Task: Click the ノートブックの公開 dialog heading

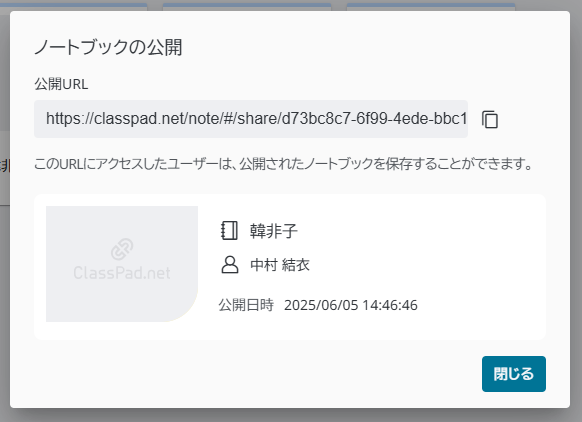Action: (x=108, y=48)
